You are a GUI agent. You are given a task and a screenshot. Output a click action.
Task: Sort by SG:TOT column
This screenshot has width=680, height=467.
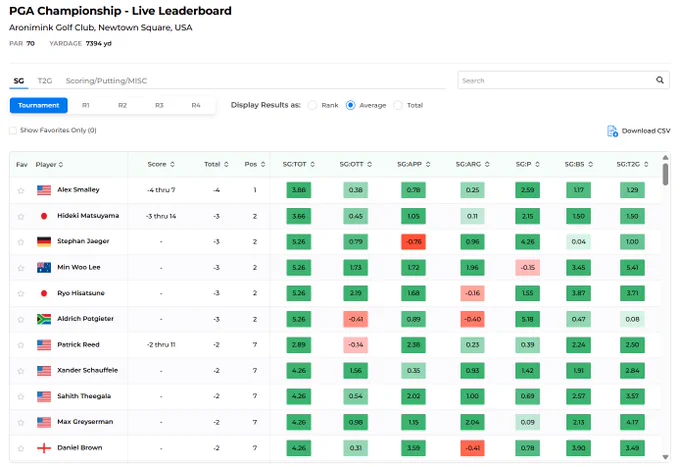(299, 164)
